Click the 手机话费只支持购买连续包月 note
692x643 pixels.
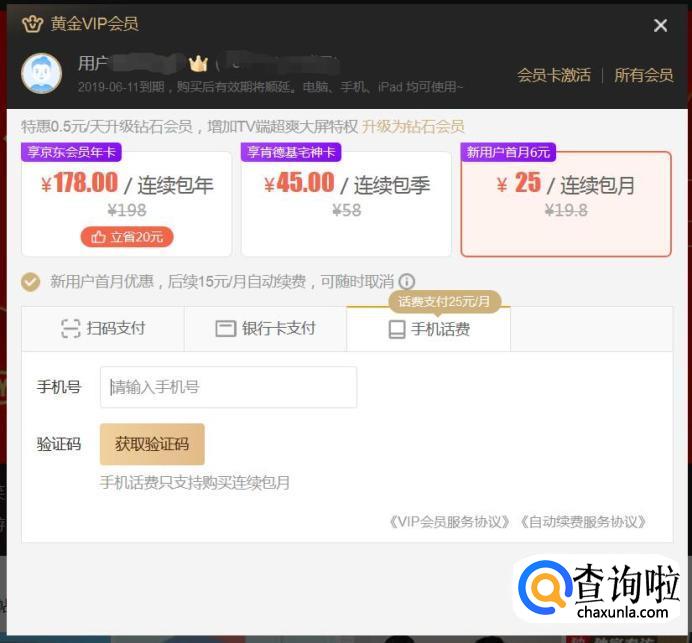pos(195,482)
